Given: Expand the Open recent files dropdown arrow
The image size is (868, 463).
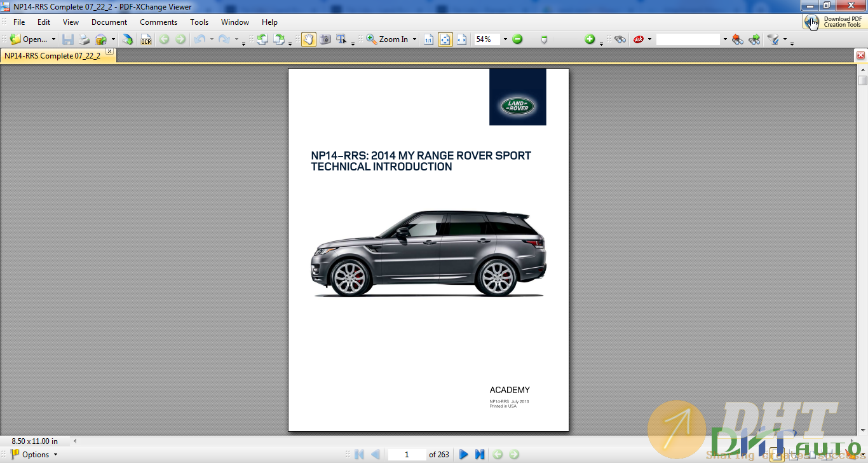Looking at the screenshot, I should click(x=53, y=39).
